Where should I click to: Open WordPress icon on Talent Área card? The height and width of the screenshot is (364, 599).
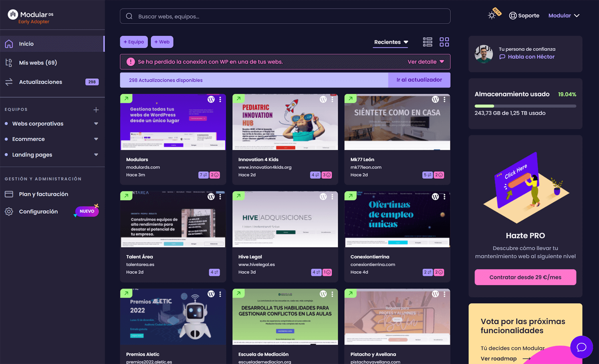click(211, 197)
